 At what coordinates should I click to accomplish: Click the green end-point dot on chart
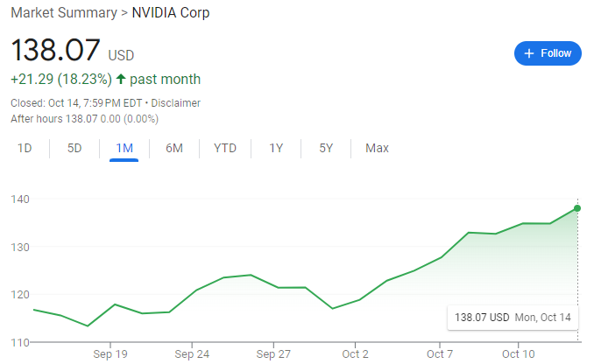point(577,208)
